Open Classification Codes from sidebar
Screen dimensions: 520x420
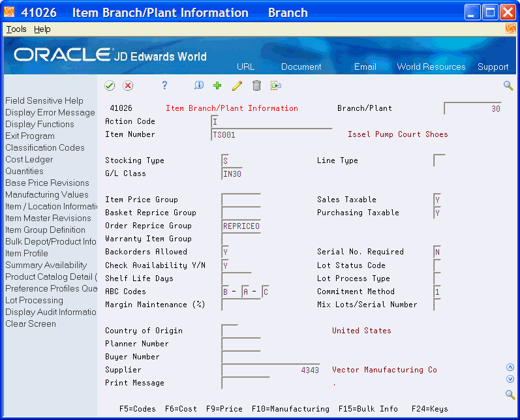click(x=45, y=147)
